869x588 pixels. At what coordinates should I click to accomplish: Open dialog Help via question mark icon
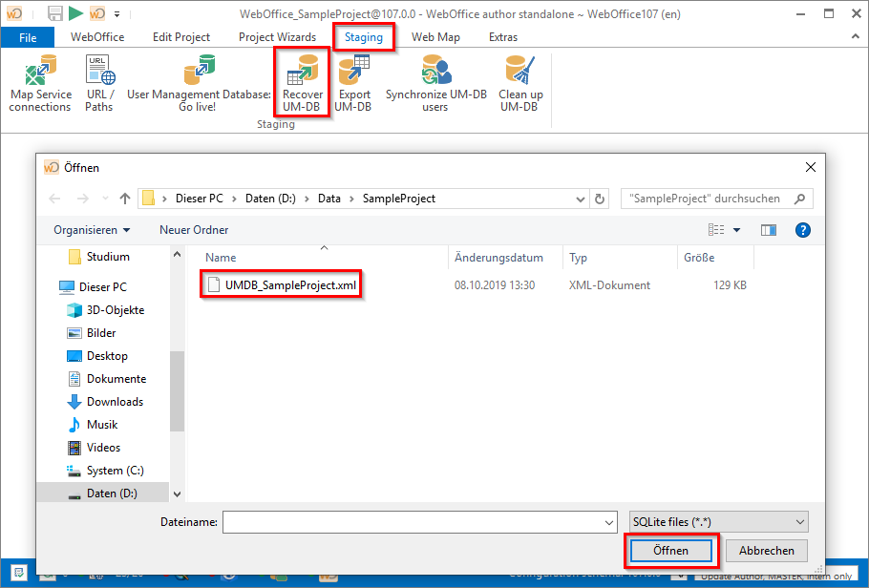click(803, 229)
